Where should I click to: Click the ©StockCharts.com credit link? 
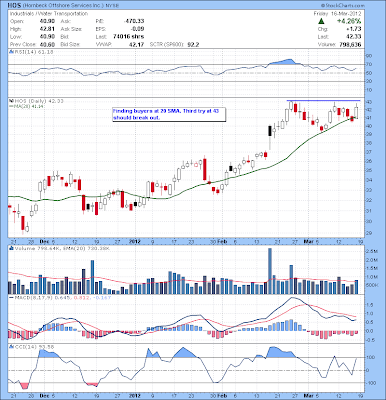coord(343,5)
